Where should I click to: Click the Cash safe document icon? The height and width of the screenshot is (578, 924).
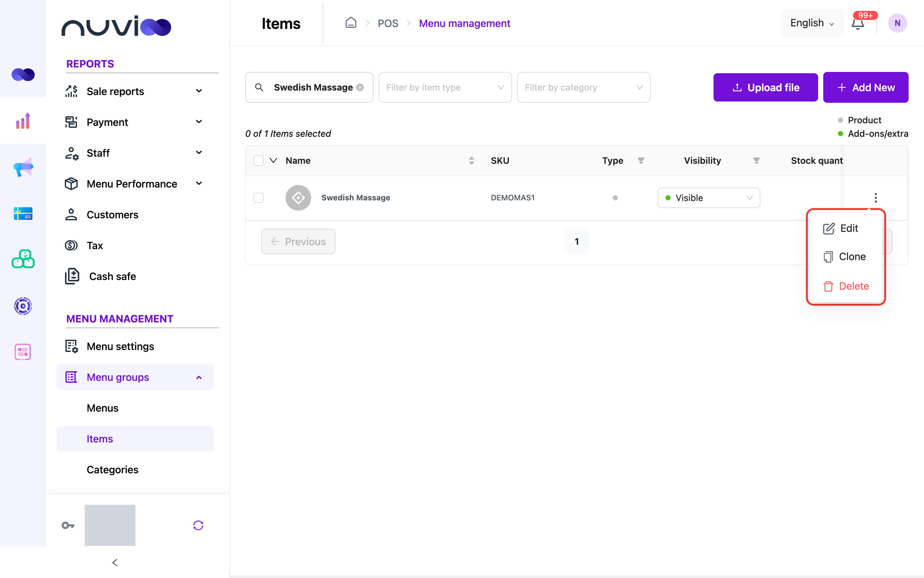tap(72, 276)
